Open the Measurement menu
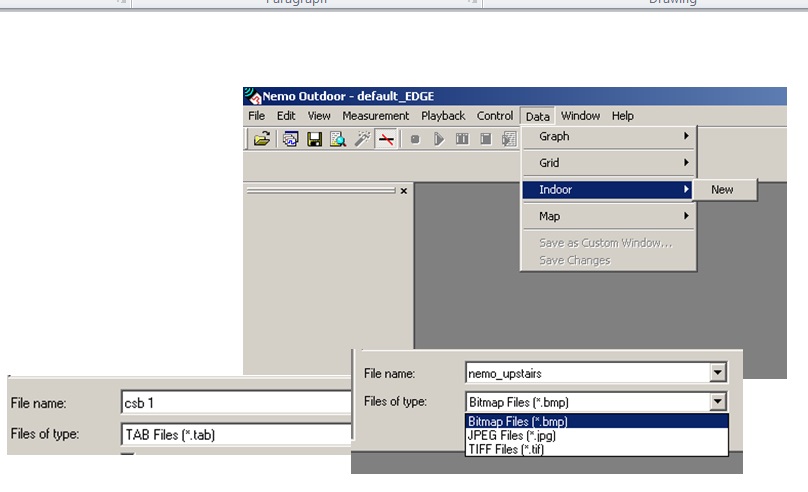This screenshot has height=492, width=808. tap(376, 116)
